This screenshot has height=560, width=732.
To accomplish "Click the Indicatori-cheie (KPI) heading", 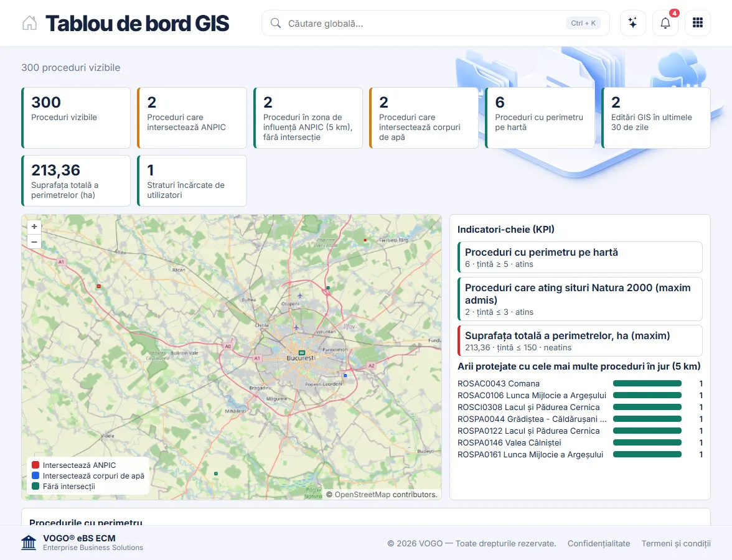I will tap(506, 229).
